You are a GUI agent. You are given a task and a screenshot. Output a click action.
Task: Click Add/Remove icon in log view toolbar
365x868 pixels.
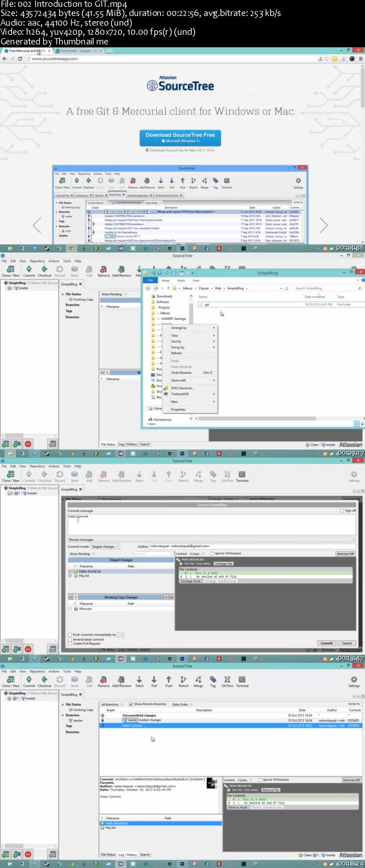click(x=121, y=681)
